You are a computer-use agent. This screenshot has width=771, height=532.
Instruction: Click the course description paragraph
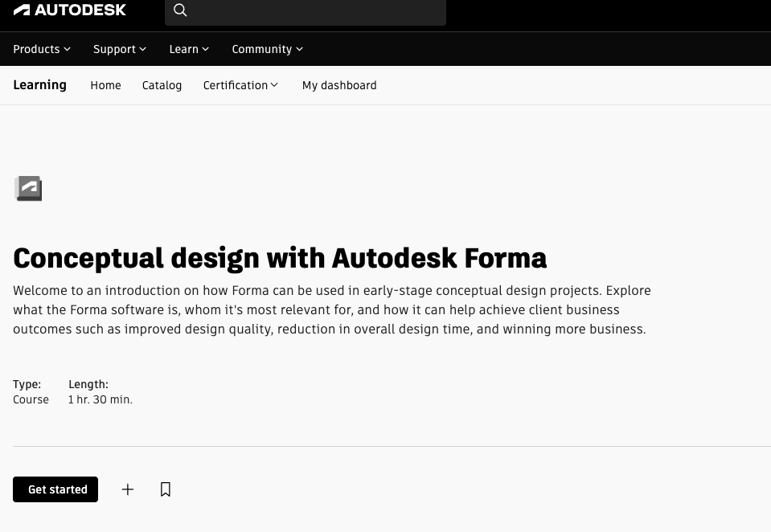tap(331, 309)
